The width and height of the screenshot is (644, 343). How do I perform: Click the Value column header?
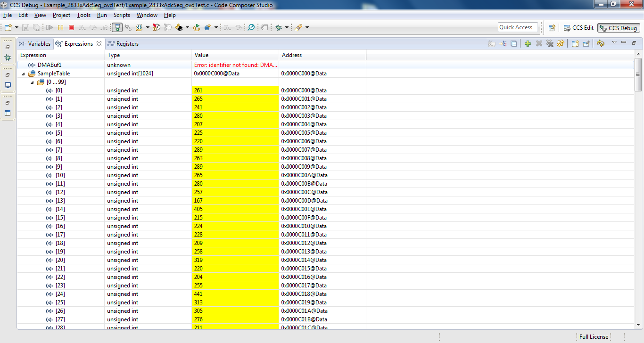[x=236, y=55]
